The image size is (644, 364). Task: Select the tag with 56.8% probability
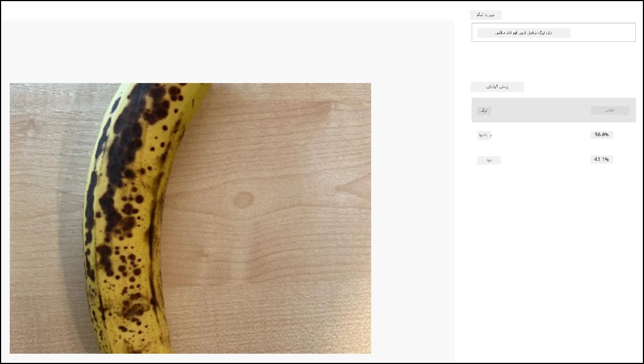[x=484, y=135]
